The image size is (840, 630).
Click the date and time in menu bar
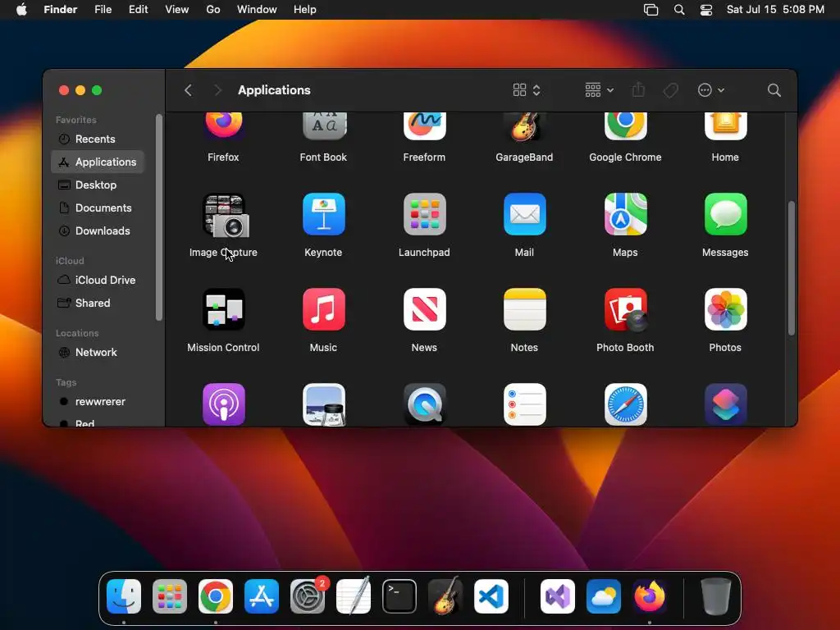click(775, 10)
